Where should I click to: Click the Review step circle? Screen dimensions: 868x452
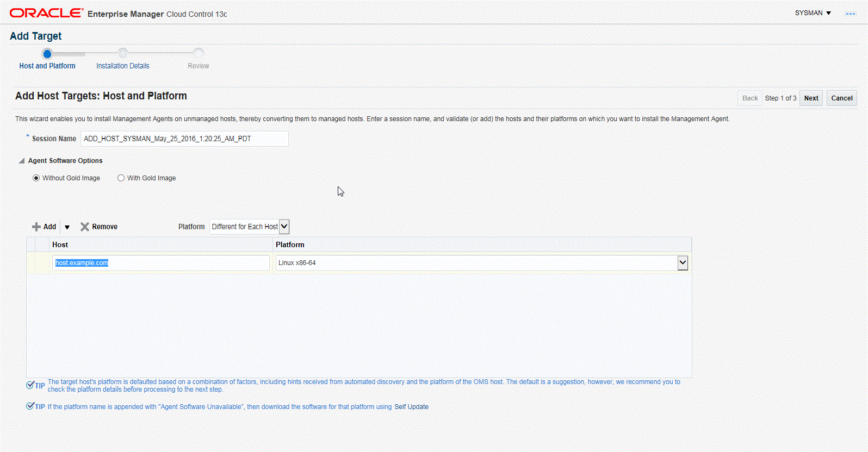click(199, 53)
